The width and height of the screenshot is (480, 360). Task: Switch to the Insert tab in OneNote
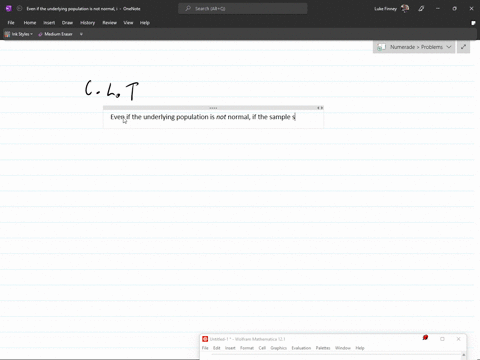pyautogui.click(x=49, y=23)
